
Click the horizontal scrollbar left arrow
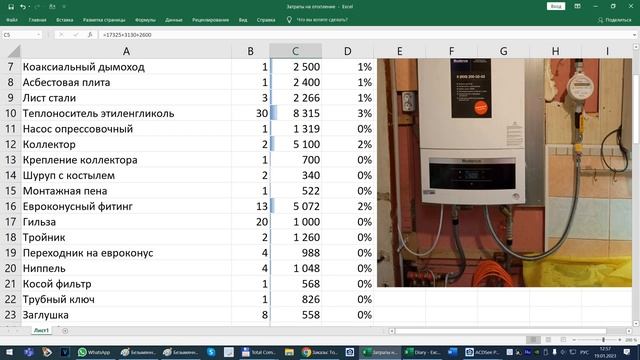point(391,331)
